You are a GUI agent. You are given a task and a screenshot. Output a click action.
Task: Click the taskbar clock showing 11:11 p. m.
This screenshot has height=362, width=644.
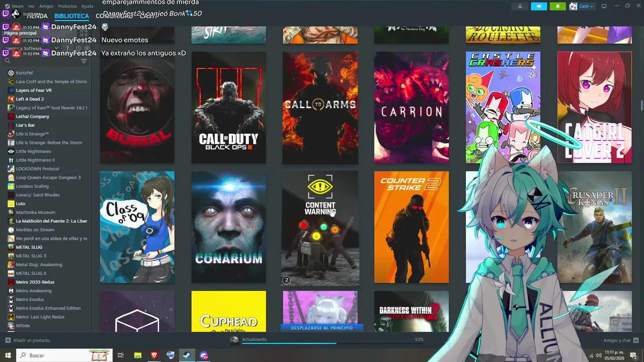(x=614, y=355)
